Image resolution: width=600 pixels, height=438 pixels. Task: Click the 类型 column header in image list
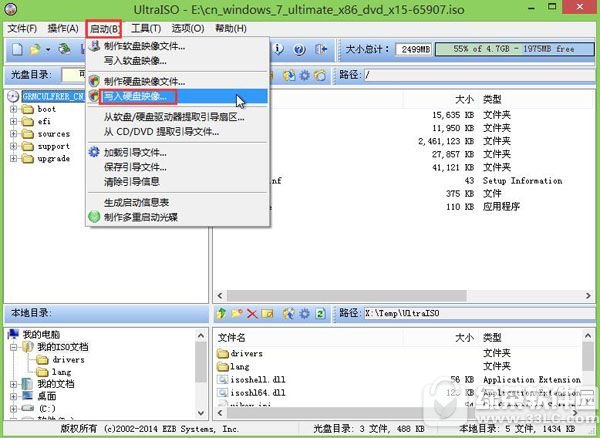(492, 99)
